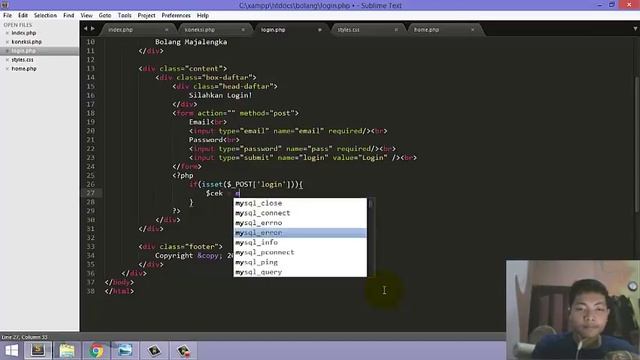640x360 pixels.
Task: Open the View menu
Action: coord(87,15)
